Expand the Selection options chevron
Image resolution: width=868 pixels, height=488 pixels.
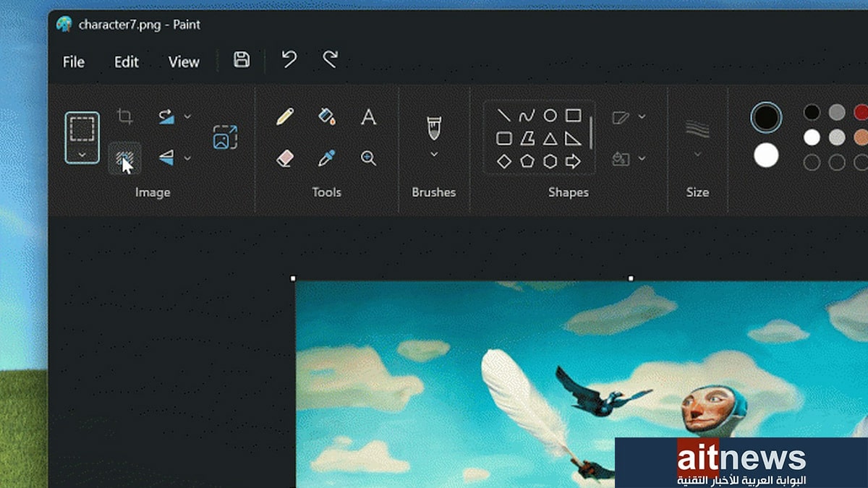[82, 154]
